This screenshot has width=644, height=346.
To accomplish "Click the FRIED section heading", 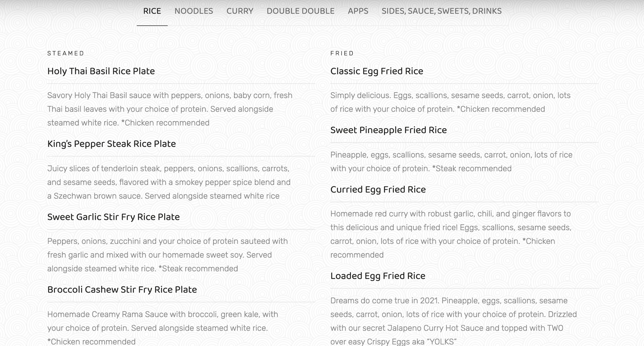I will (342, 53).
